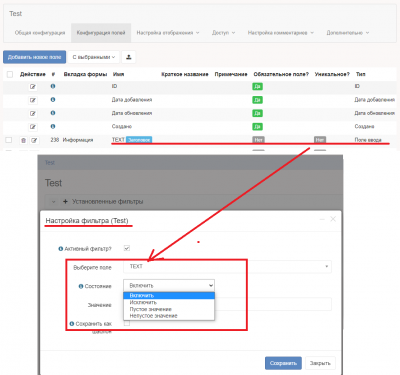
Task: Switch to Общая конфигурация tab
Action: (40, 33)
